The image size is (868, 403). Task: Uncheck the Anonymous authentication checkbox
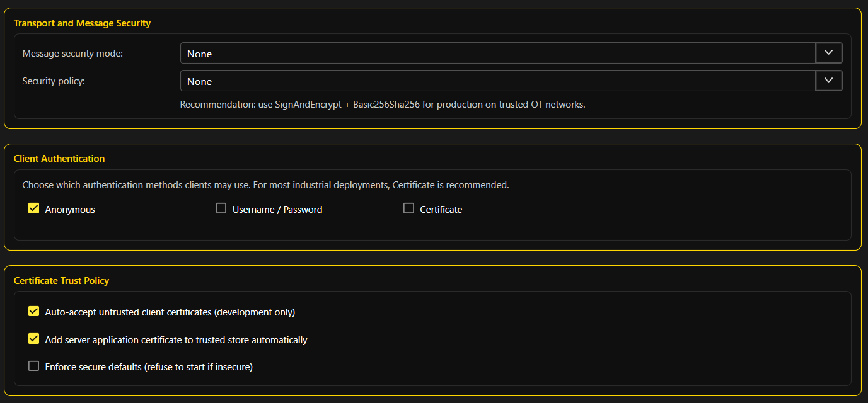coord(34,208)
